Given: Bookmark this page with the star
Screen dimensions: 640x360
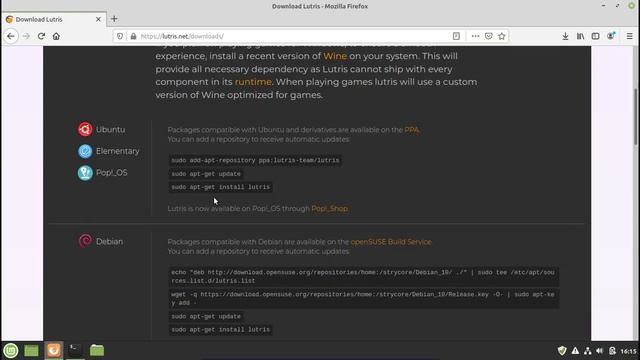Looking at the screenshot, I should (x=502, y=36).
